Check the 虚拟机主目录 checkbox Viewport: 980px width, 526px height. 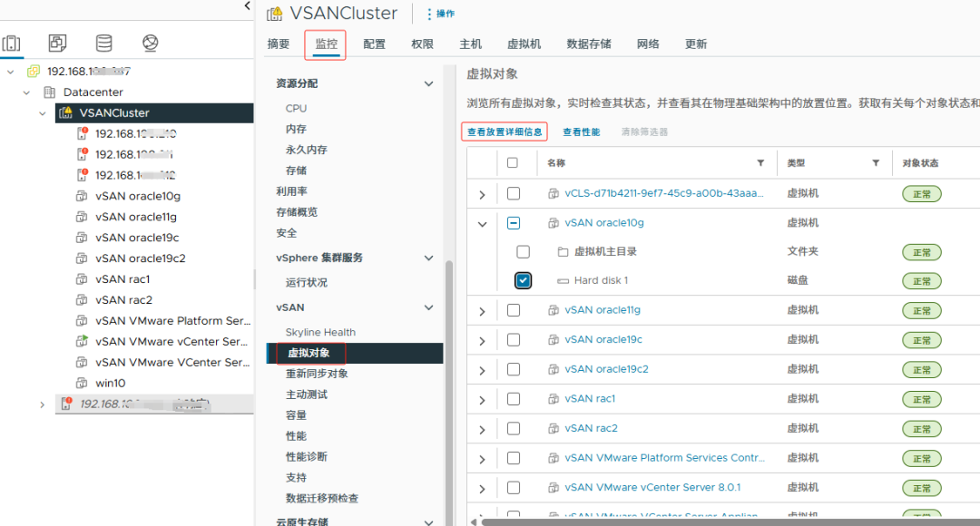tap(523, 252)
